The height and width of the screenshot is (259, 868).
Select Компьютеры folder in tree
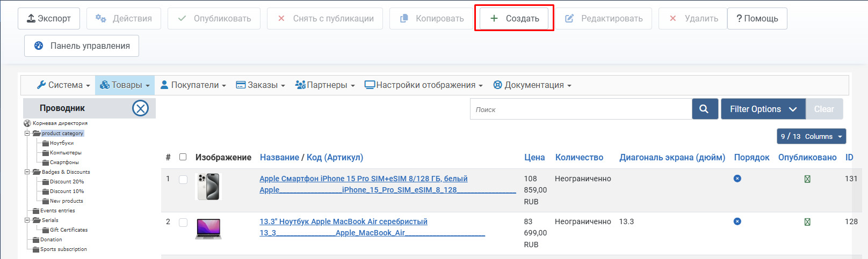point(66,153)
